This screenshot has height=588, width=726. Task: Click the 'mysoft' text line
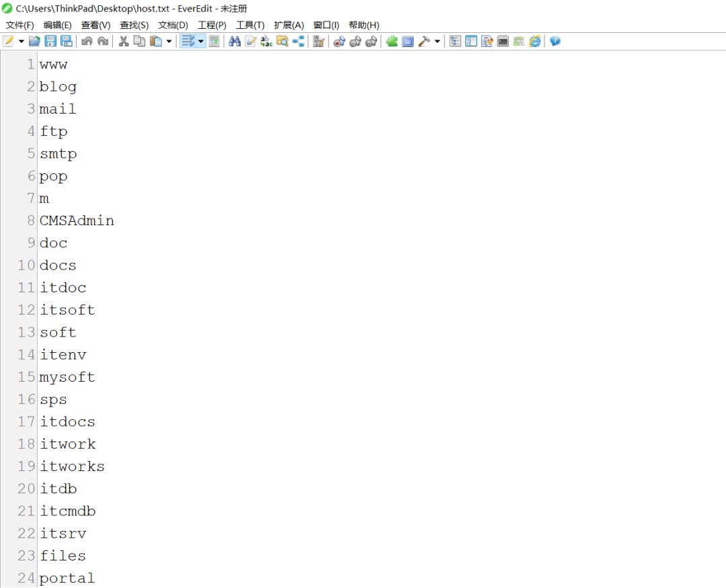click(68, 377)
